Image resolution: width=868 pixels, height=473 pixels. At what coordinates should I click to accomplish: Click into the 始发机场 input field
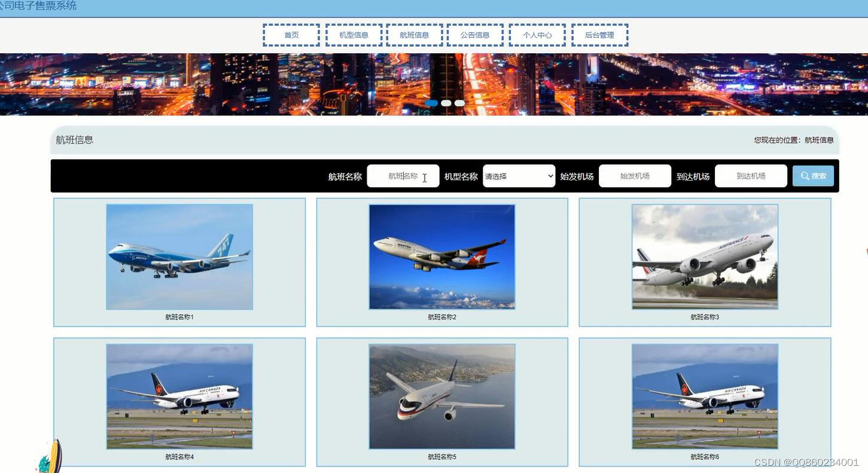[x=635, y=176]
